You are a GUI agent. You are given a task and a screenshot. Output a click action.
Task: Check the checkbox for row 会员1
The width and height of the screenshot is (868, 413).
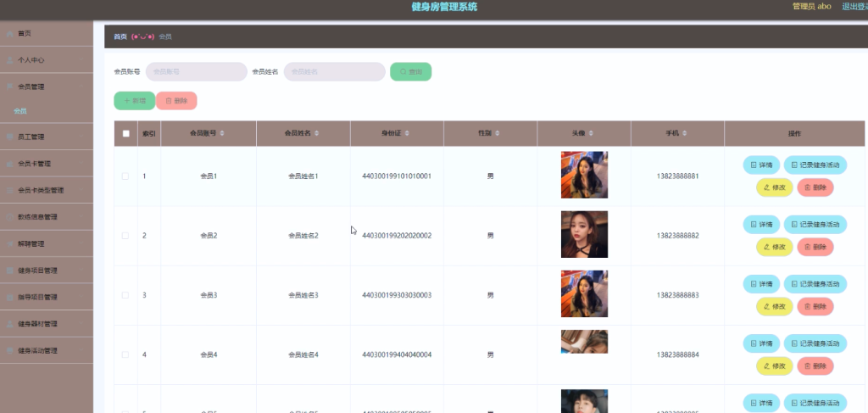coord(125,176)
